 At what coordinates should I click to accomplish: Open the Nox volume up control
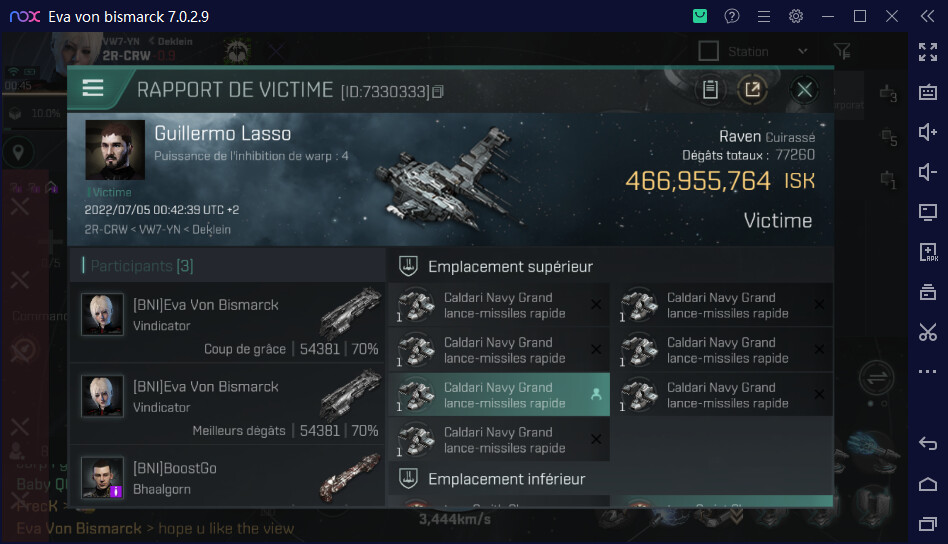point(927,132)
